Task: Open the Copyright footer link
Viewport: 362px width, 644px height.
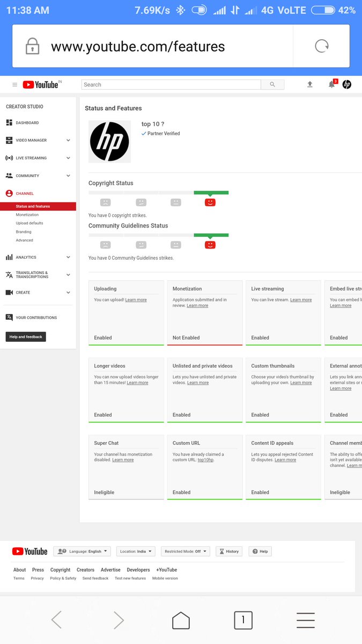Action: coord(60,570)
